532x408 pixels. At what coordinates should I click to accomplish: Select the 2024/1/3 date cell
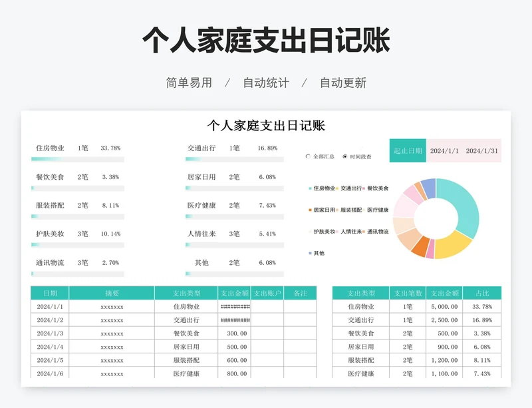point(50,333)
